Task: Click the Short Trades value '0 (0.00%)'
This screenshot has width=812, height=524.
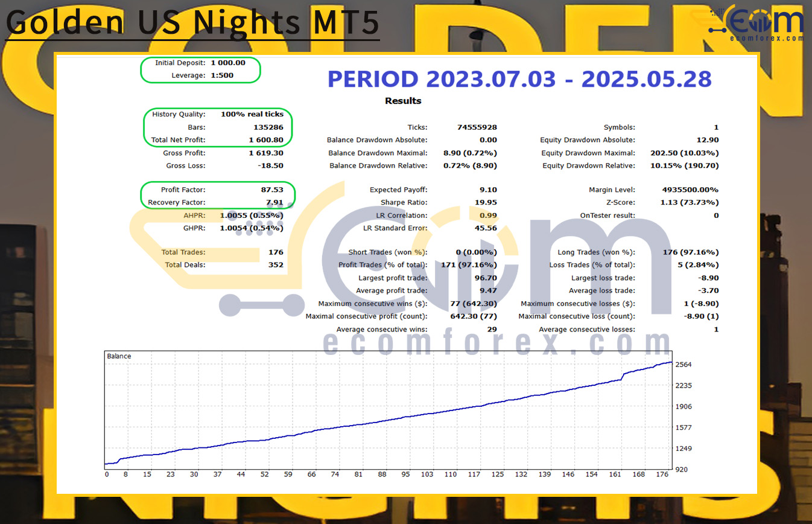Action: point(477,252)
